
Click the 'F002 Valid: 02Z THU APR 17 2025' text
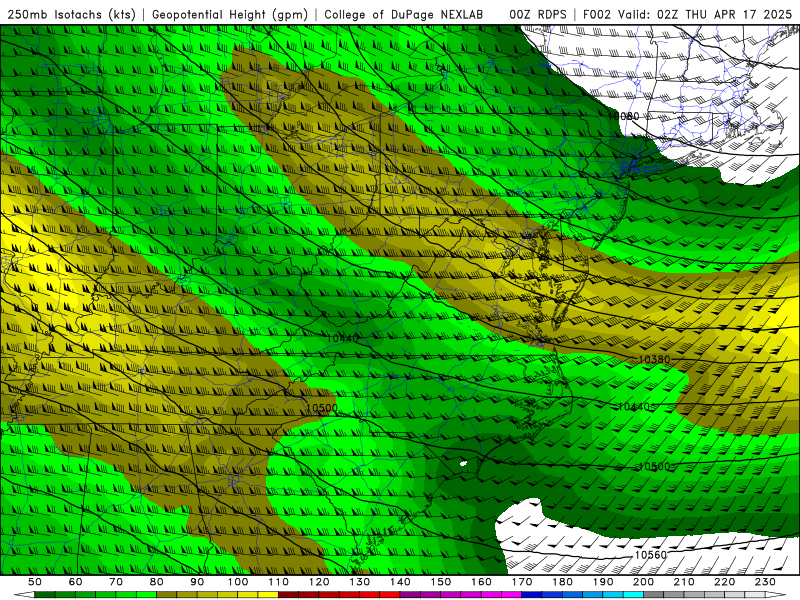pos(688,14)
